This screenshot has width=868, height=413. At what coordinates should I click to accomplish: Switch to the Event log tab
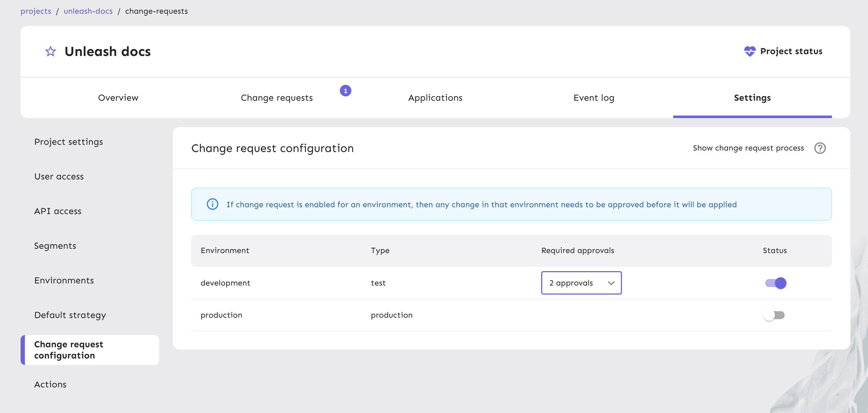(594, 97)
